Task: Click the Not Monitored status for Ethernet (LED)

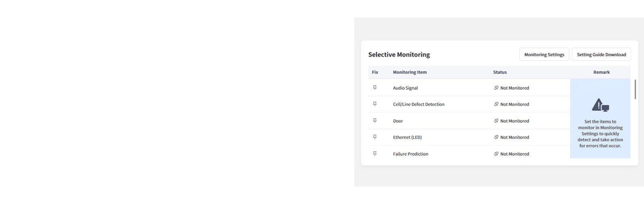Action: pyautogui.click(x=514, y=137)
